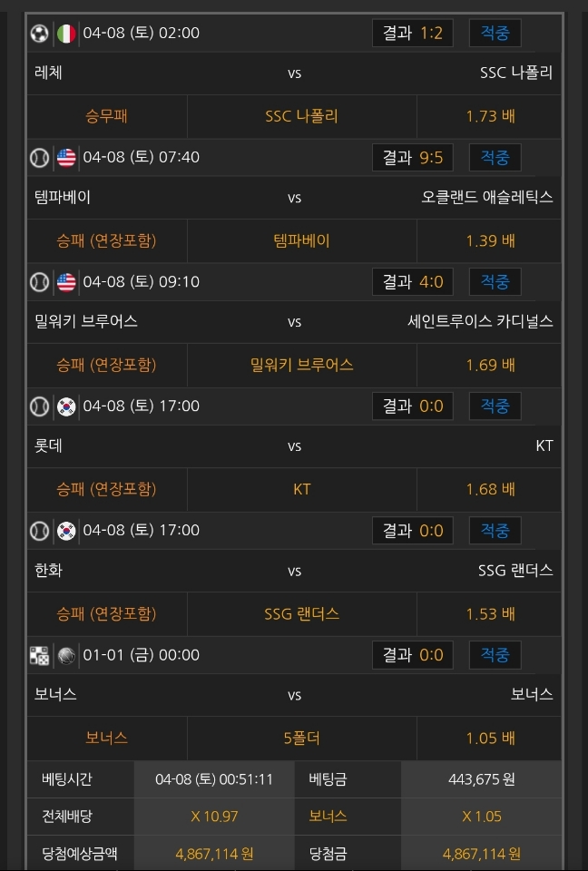Viewport: 588px width, 871px height.
Task: Click the globe icon in 보너스 row
Action: click(x=66, y=655)
